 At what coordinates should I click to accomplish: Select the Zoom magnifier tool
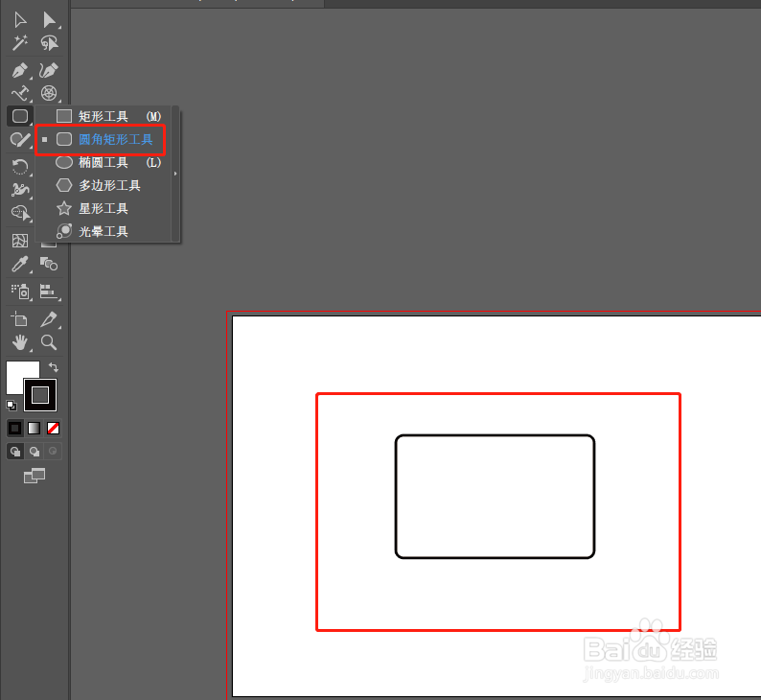49,342
